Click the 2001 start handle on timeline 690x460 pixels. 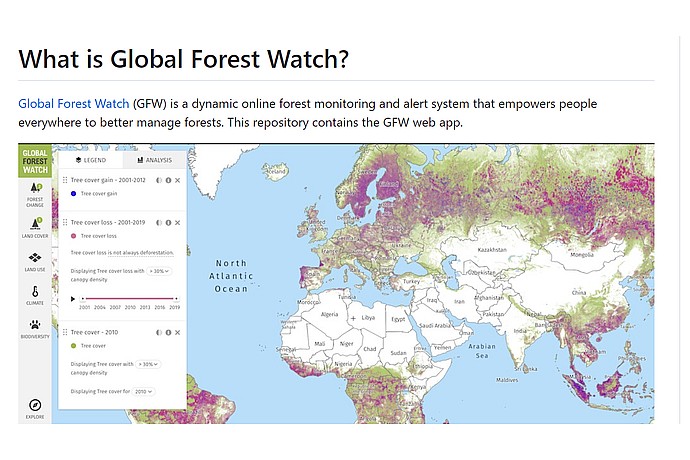click(x=83, y=299)
